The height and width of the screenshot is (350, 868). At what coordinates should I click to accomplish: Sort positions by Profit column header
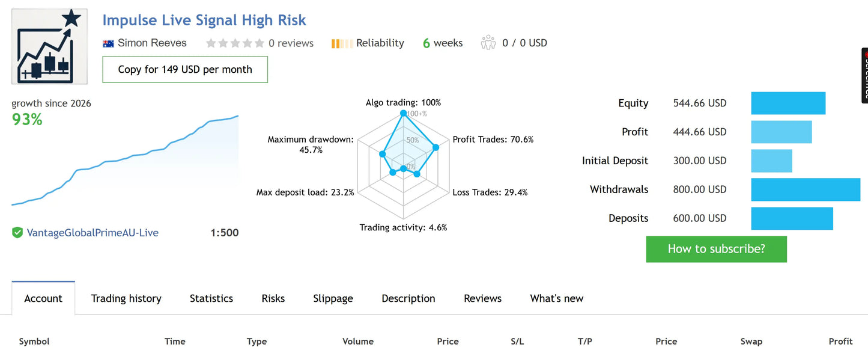[840, 341]
